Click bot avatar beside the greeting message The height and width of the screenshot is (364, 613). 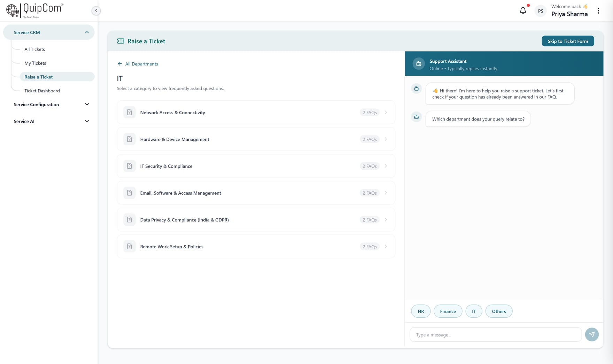(x=417, y=89)
